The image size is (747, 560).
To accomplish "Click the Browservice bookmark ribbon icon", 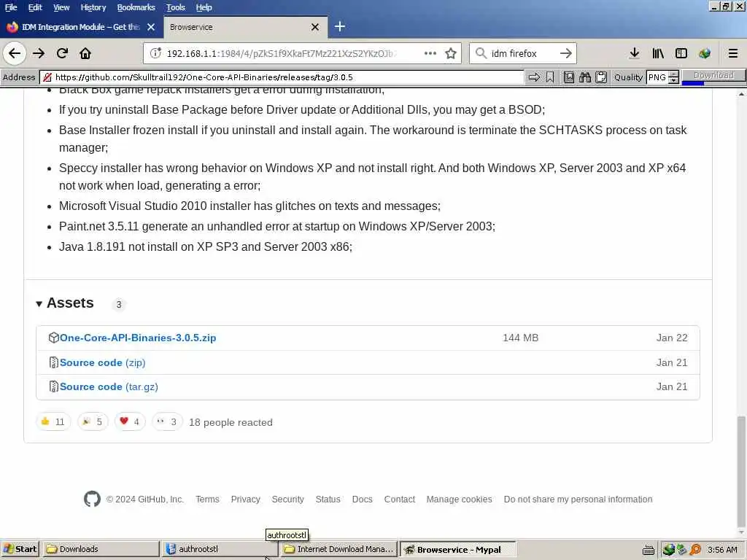I will tap(550, 77).
